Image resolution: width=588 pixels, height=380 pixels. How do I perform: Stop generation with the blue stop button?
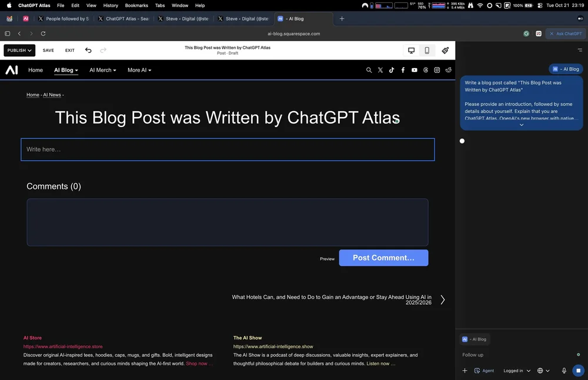tap(578, 371)
